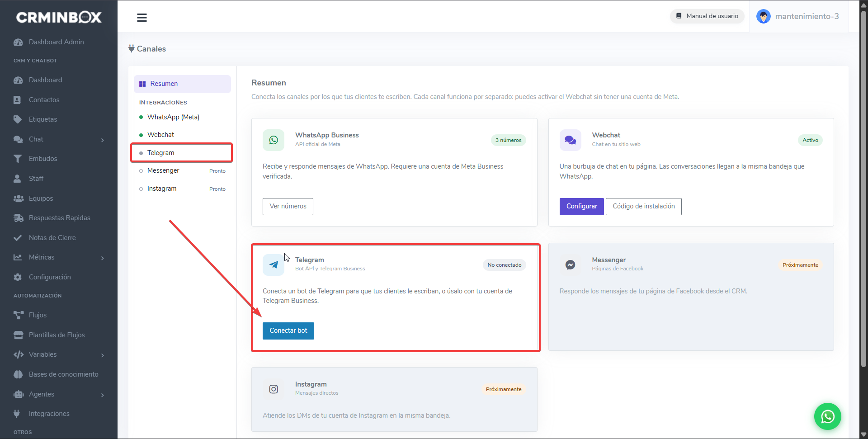Expand the Variables submenu arrow
Image resolution: width=868 pixels, height=439 pixels.
tap(103, 355)
